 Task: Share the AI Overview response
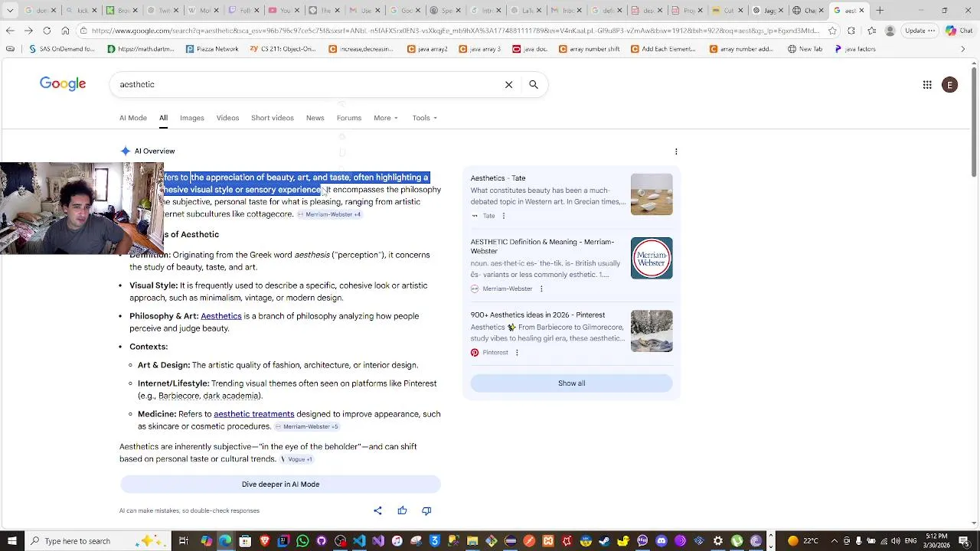click(x=377, y=510)
